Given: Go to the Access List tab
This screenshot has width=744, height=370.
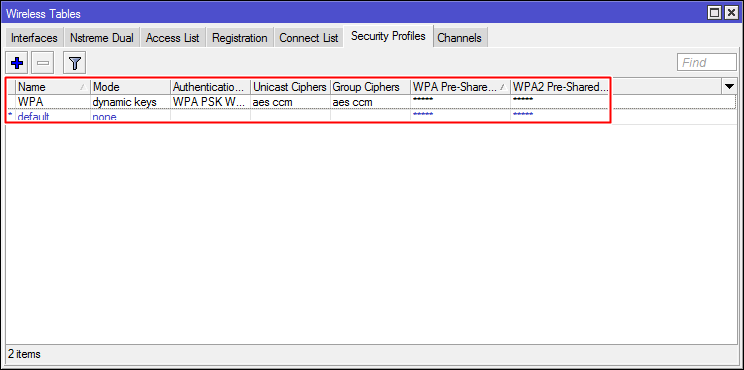Looking at the screenshot, I should [x=173, y=38].
